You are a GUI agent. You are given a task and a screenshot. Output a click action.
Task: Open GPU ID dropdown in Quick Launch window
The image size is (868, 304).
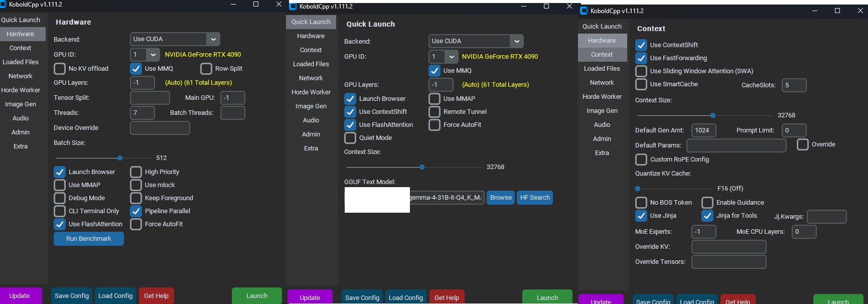pyautogui.click(x=444, y=56)
